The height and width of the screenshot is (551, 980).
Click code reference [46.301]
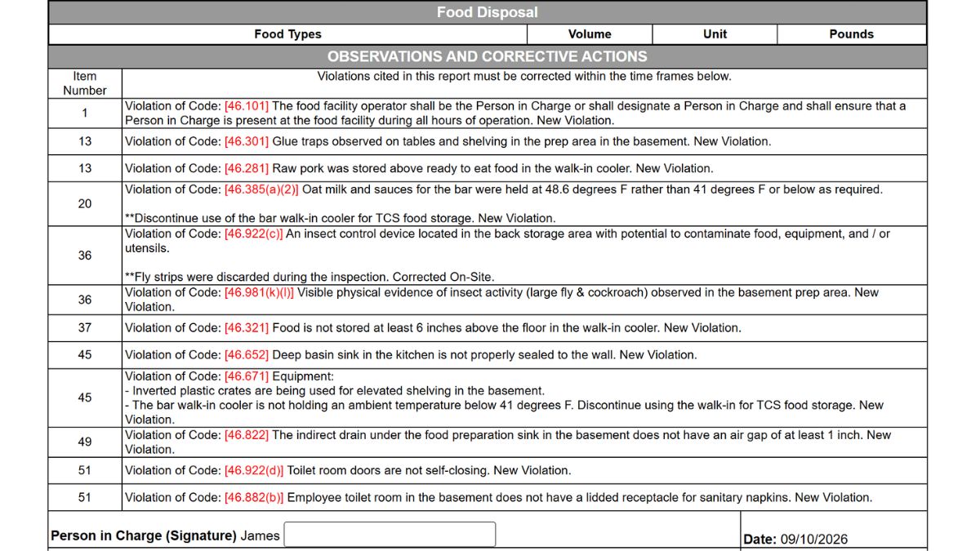[x=247, y=141]
